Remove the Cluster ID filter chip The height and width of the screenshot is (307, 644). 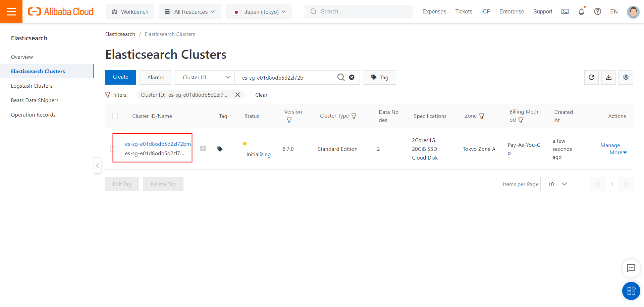(x=237, y=95)
